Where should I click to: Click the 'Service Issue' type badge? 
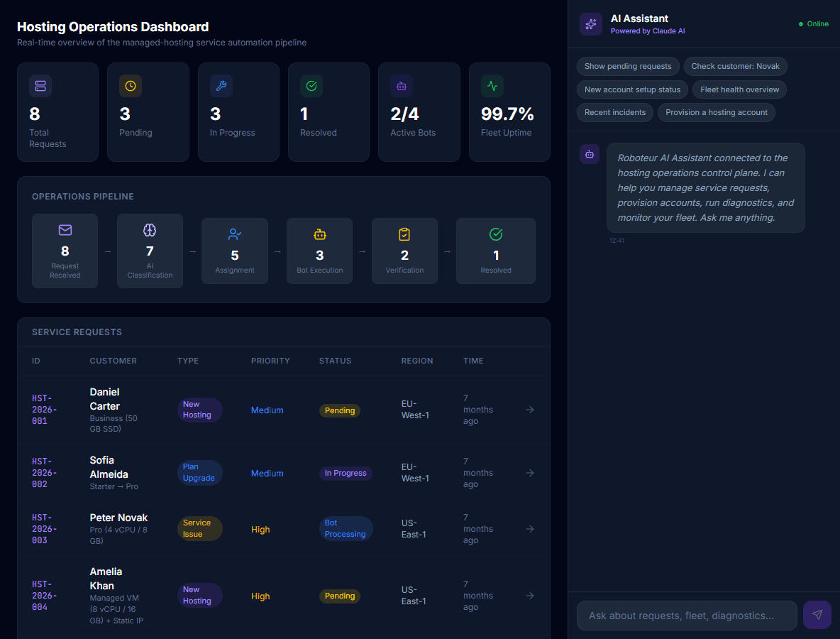199,528
